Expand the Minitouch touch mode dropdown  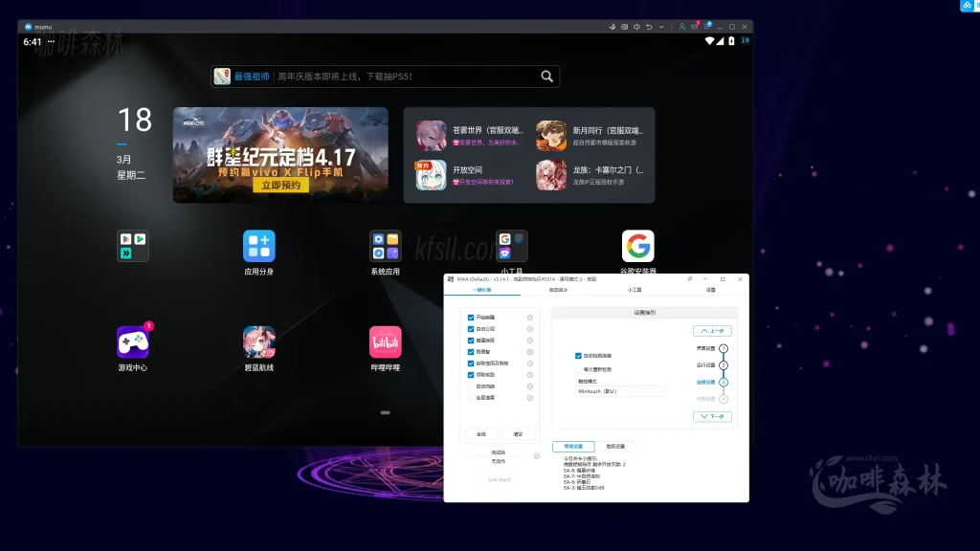(621, 391)
